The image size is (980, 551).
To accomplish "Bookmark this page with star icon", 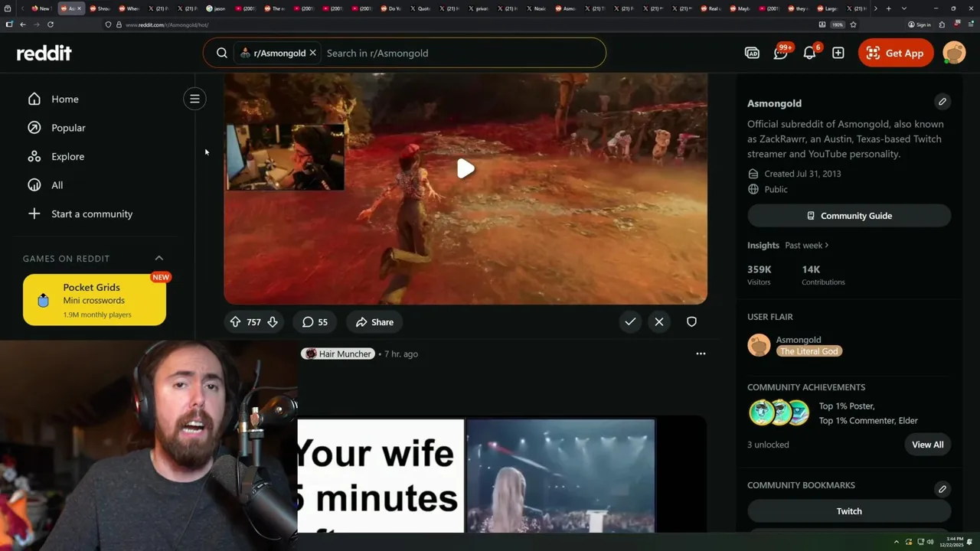I will point(853,24).
